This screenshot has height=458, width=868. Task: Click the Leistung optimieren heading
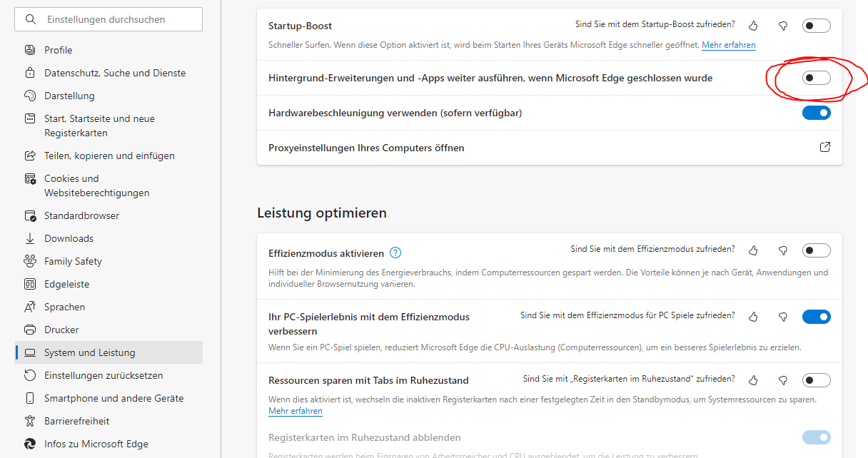tap(322, 213)
